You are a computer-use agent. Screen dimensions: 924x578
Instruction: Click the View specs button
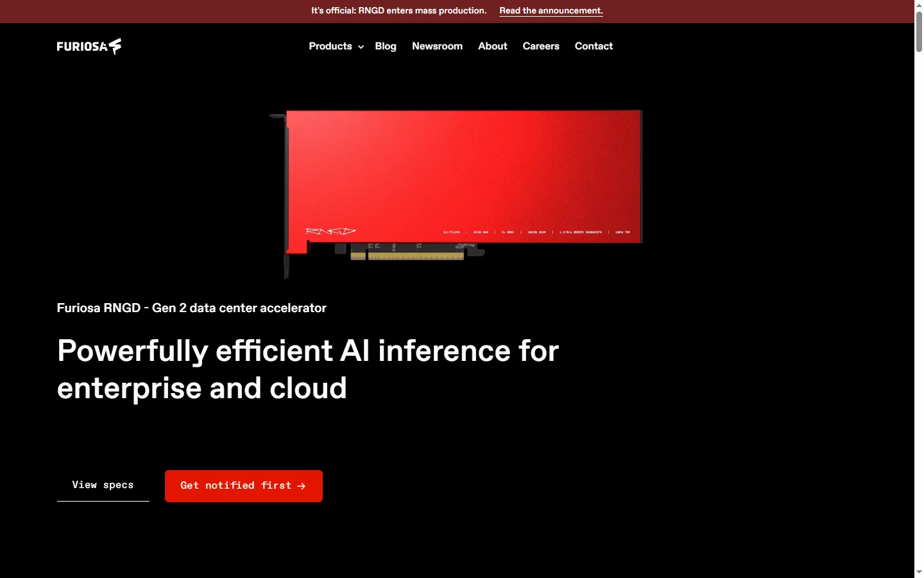click(103, 486)
